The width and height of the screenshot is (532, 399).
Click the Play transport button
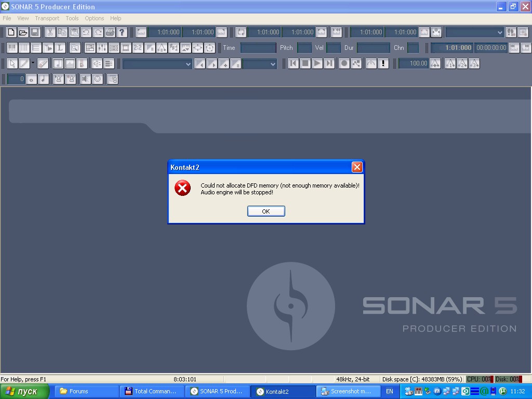(317, 63)
